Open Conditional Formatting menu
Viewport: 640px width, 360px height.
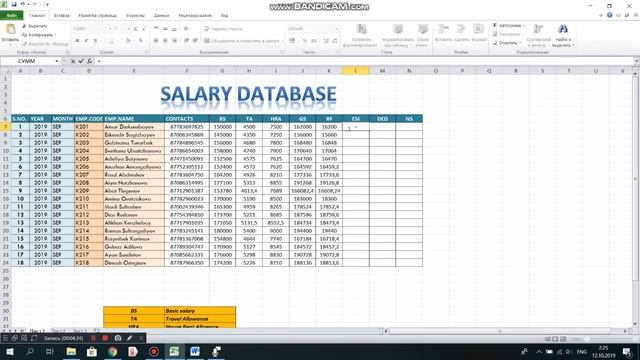tap(360, 36)
